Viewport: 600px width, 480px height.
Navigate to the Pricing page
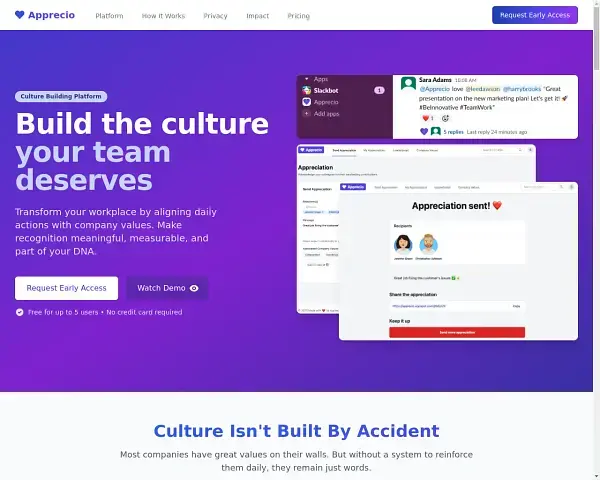(298, 16)
